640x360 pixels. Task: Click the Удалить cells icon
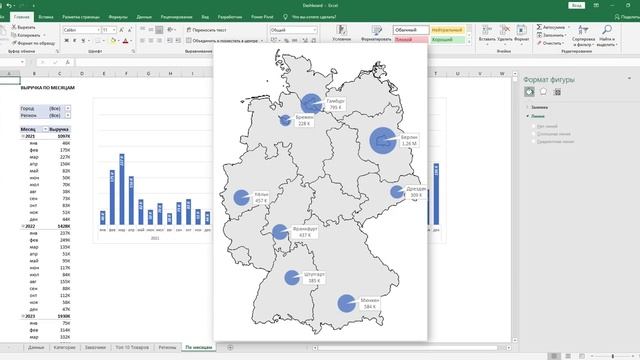[504, 30]
